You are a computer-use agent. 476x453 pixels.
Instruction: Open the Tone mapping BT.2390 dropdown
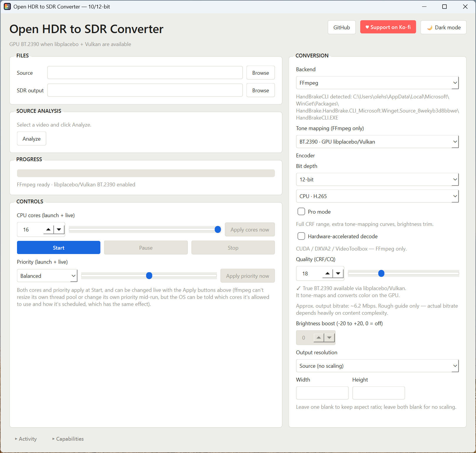pos(377,142)
